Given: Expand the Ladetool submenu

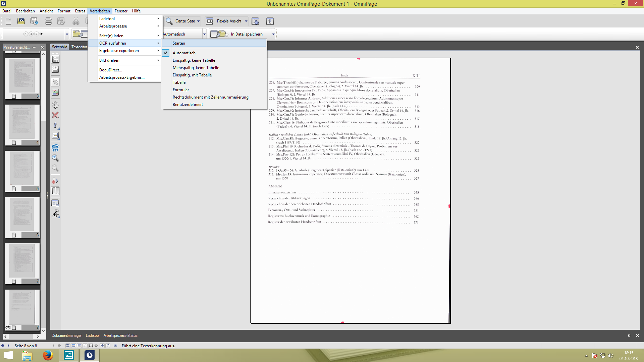Looking at the screenshot, I should pyautogui.click(x=125, y=19).
